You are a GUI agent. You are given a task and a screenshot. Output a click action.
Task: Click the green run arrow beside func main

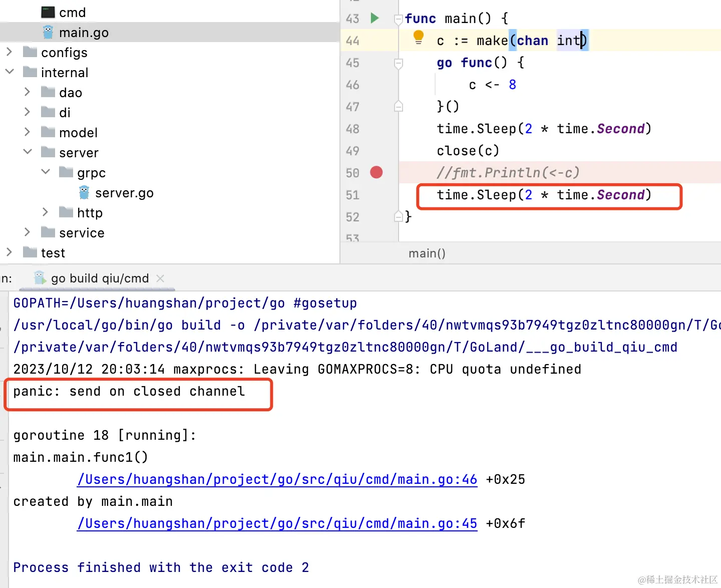click(x=375, y=19)
